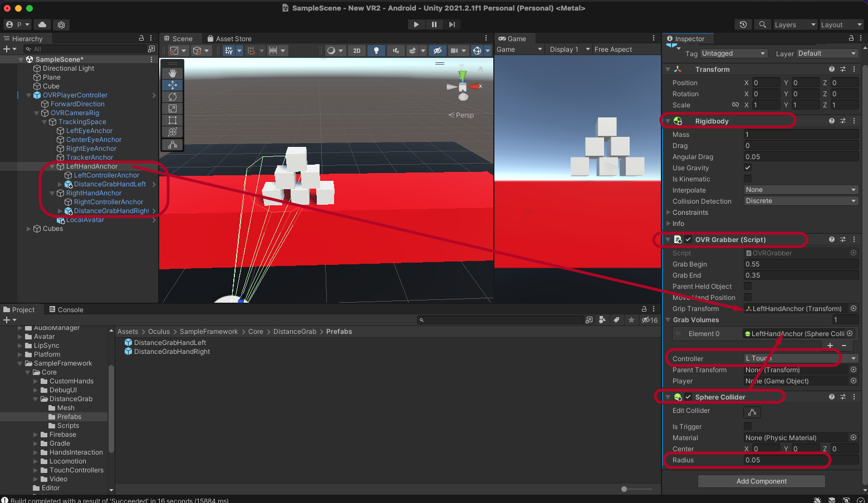
Task: Disable the Sphere Collider component checkbox
Action: (x=688, y=397)
